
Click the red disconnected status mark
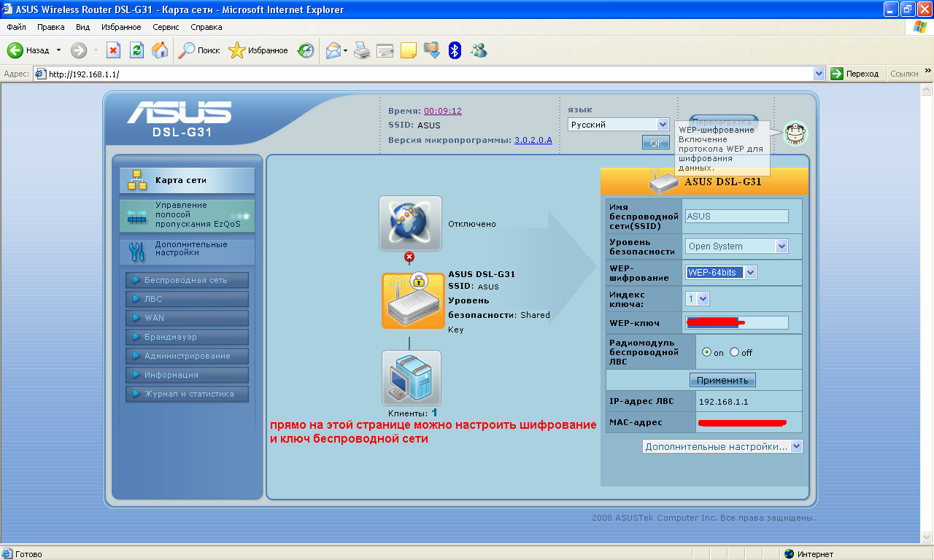[x=409, y=257]
